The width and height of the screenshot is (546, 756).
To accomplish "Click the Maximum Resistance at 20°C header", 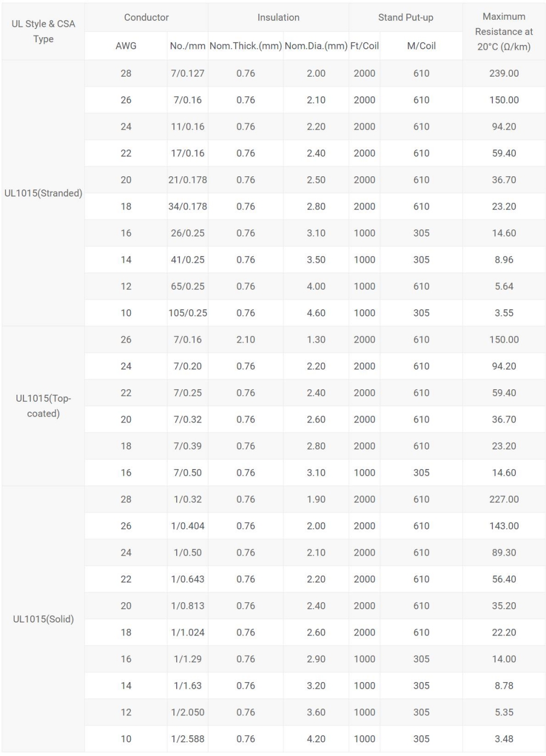I will (504, 31).
